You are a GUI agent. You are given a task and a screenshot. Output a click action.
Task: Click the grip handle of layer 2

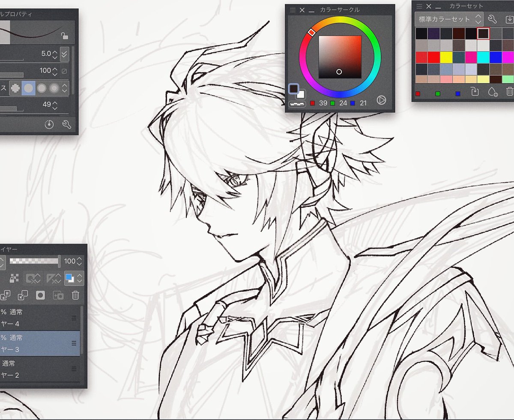[x=74, y=369]
